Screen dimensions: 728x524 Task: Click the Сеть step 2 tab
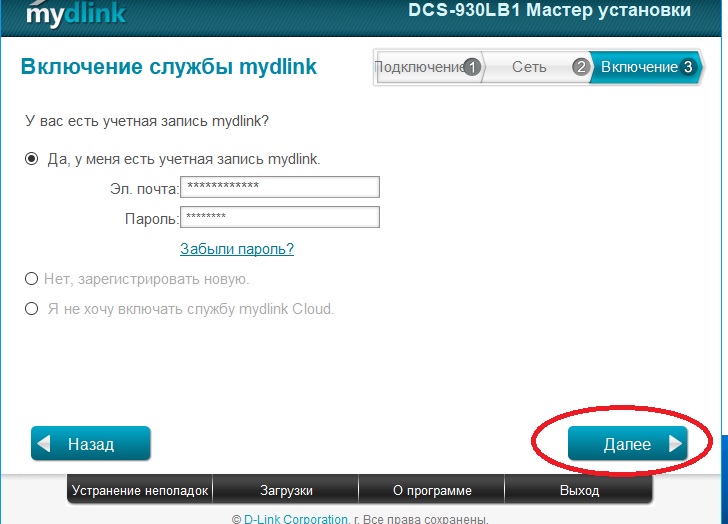click(537, 67)
